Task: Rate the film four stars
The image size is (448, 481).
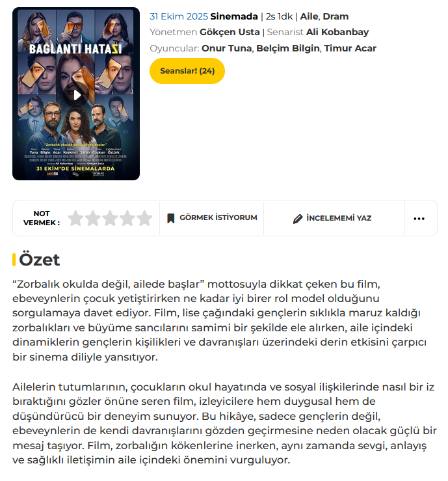Action: pos(127,219)
